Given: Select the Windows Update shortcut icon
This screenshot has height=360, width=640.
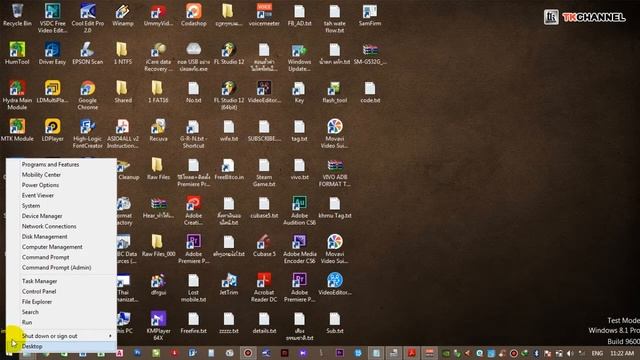Looking at the screenshot, I should (x=299, y=57).
